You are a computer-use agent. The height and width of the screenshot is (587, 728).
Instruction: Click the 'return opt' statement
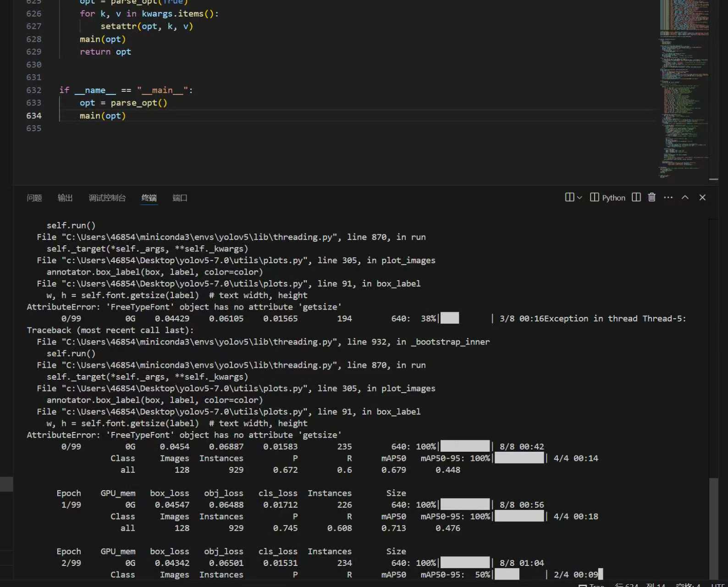click(x=105, y=52)
